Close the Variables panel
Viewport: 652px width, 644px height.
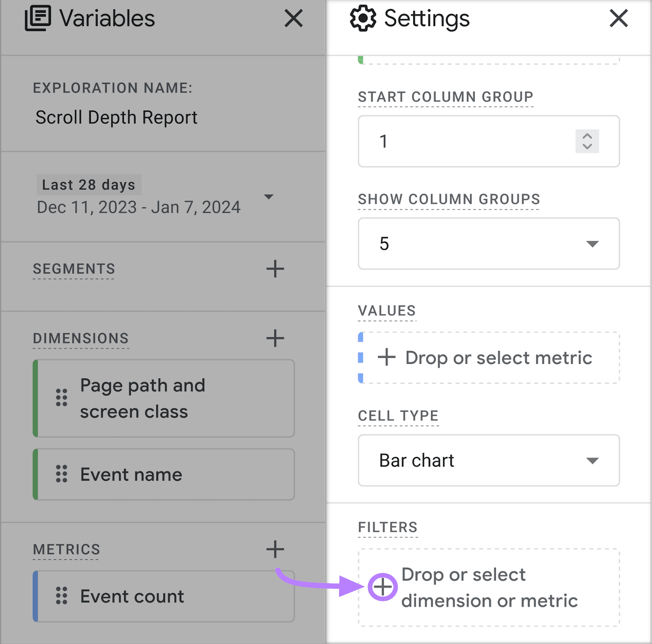point(293,18)
